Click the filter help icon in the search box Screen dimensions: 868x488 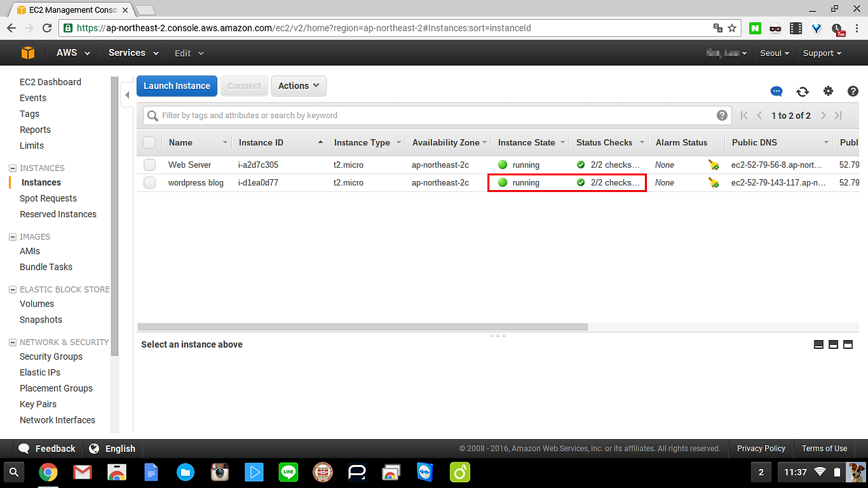(x=722, y=115)
